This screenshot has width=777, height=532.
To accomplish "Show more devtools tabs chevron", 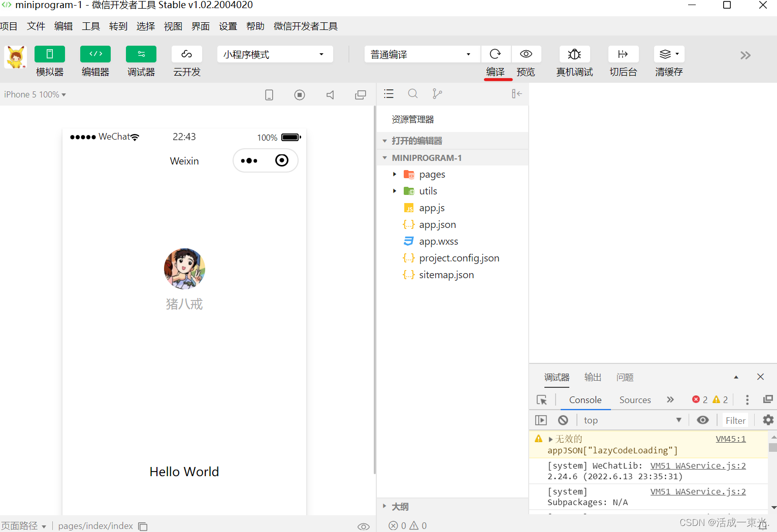I will [670, 400].
